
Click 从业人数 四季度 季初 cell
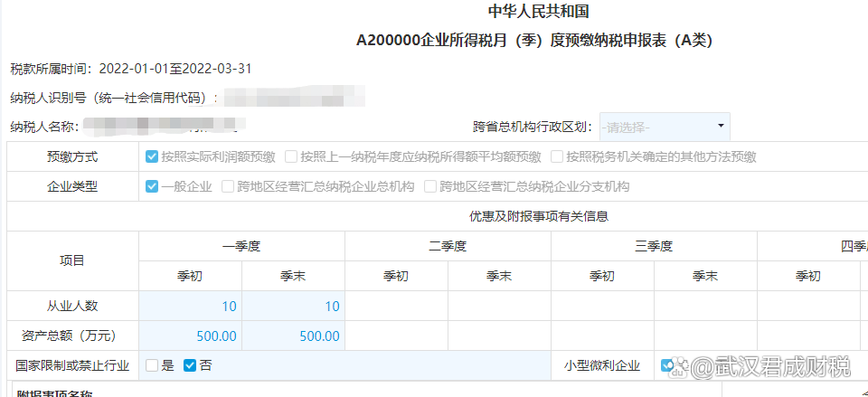click(x=808, y=306)
